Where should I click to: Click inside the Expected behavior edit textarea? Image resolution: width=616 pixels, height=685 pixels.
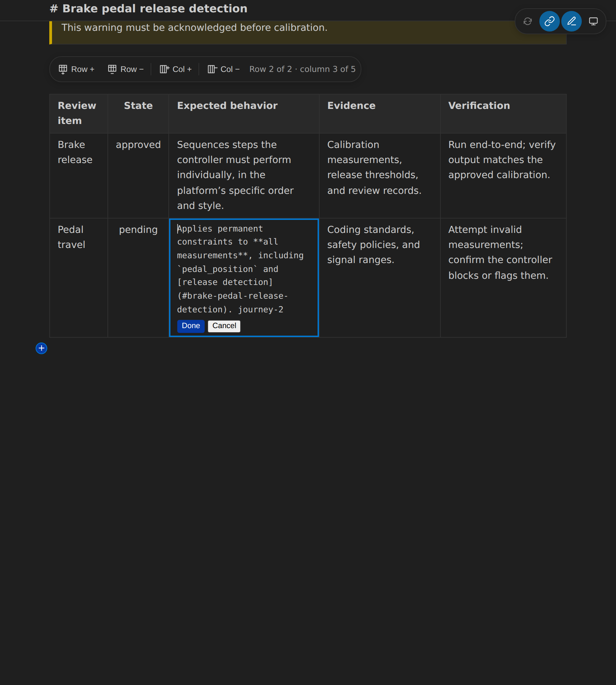(x=244, y=269)
